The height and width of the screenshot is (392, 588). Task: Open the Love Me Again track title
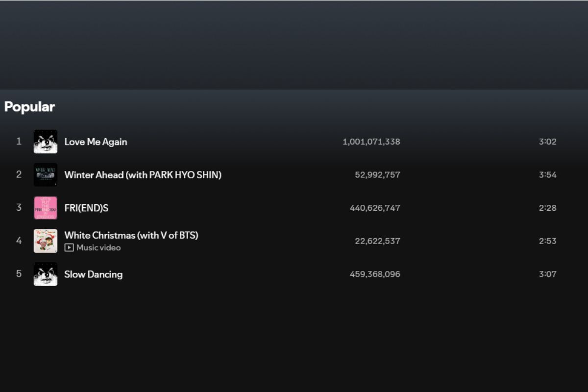pos(96,142)
